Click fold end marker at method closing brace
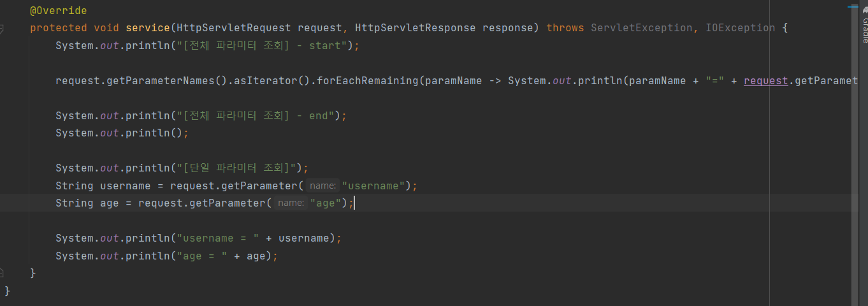The height and width of the screenshot is (306, 868). (2, 273)
